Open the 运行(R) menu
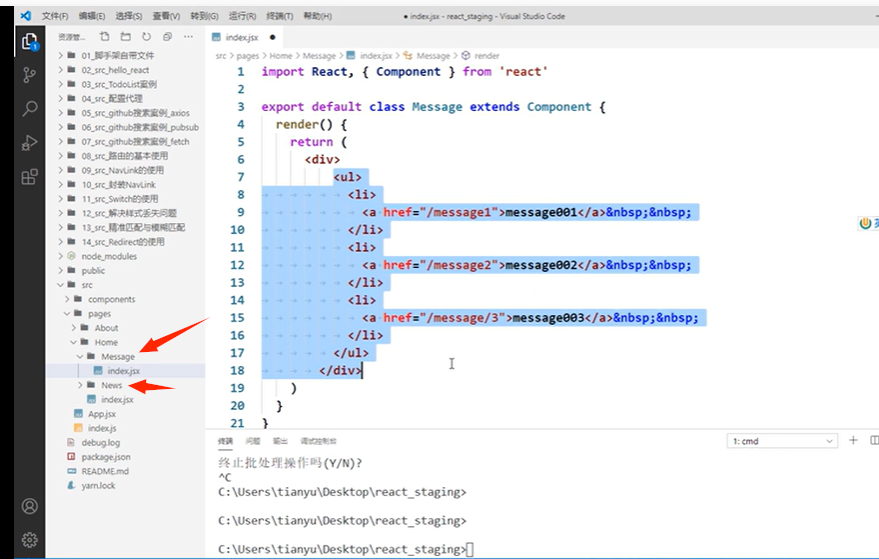This screenshot has width=879, height=559. pos(242,16)
